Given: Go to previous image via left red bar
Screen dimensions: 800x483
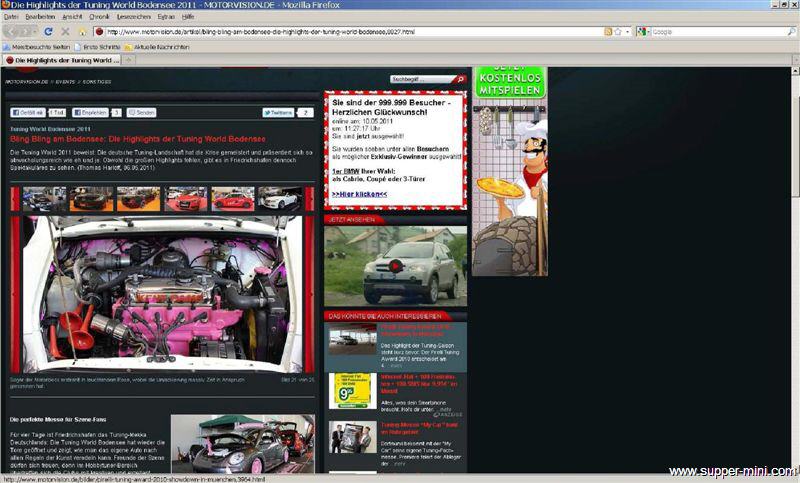Looking at the screenshot, I should click(x=15, y=294).
